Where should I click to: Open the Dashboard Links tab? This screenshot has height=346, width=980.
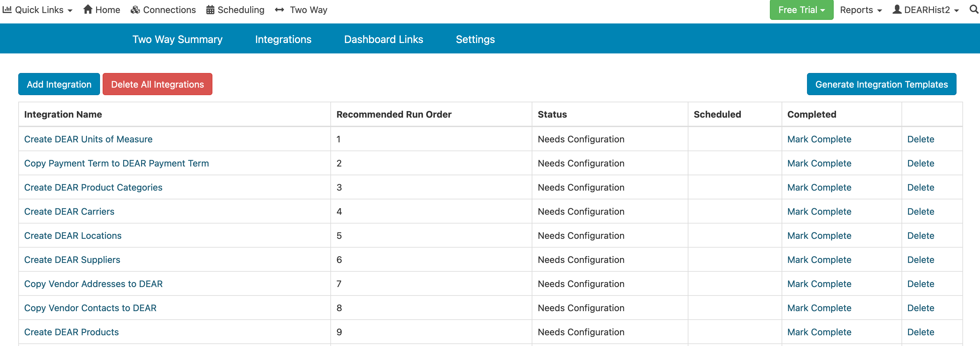(383, 39)
